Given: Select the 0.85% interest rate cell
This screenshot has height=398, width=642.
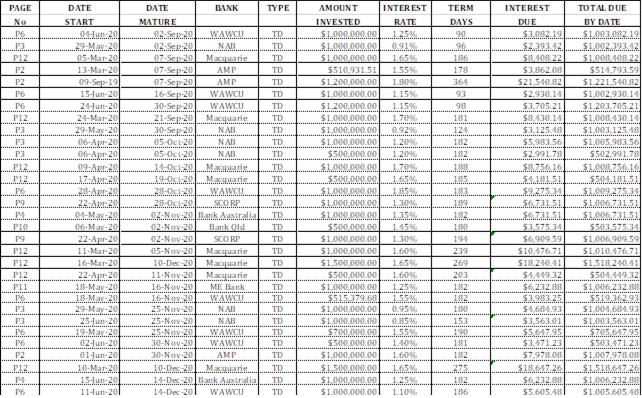Looking at the screenshot, I should pyautogui.click(x=405, y=321).
